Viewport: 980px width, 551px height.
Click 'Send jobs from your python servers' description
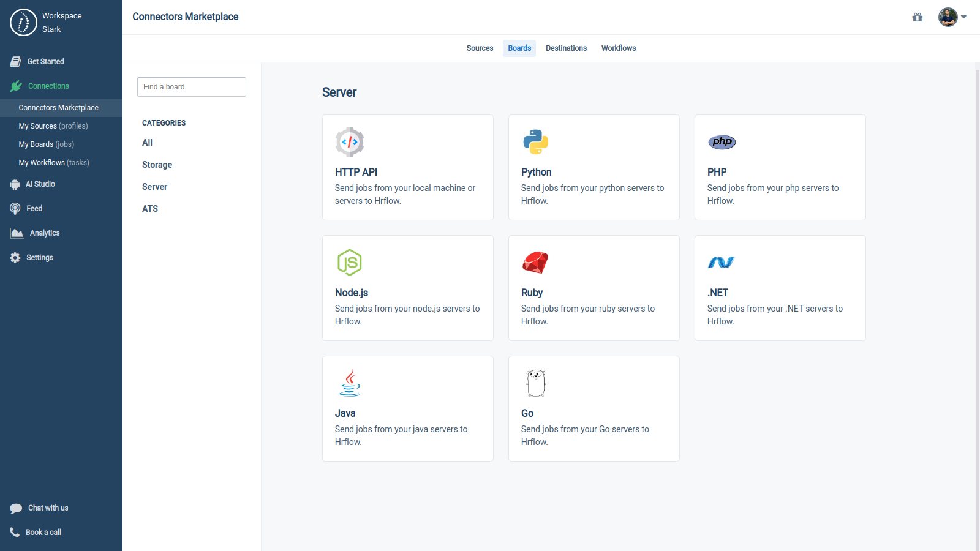click(592, 195)
